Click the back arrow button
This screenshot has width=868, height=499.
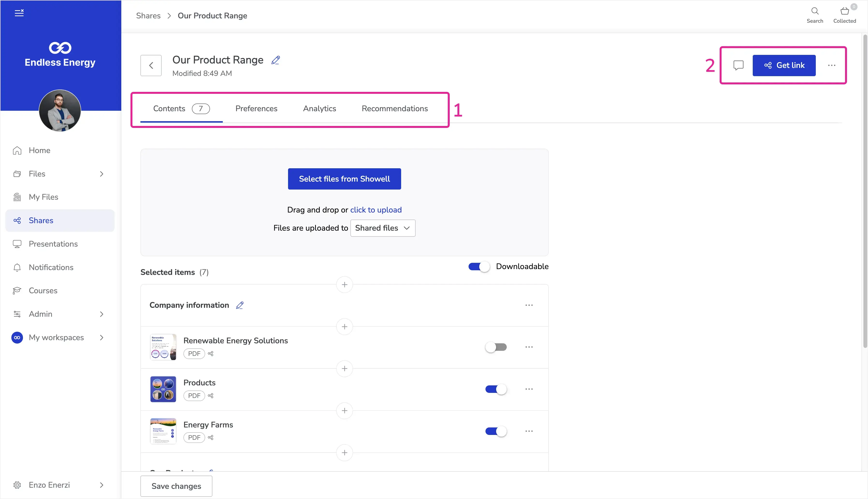pyautogui.click(x=151, y=66)
